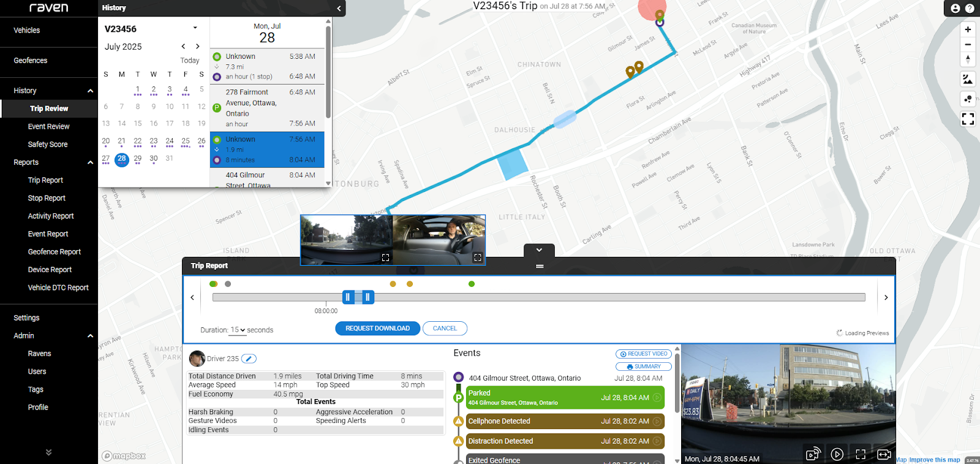
Task: Open Geofences from the sidebar
Action: click(30, 61)
